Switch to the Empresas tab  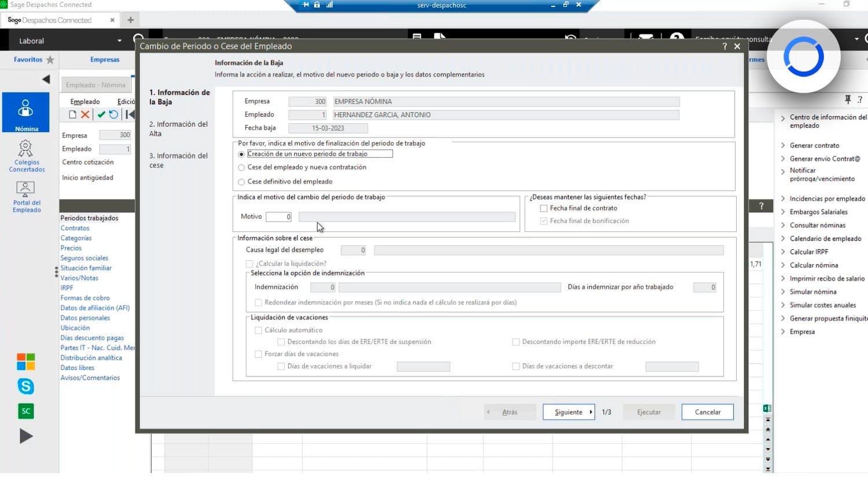click(x=104, y=59)
